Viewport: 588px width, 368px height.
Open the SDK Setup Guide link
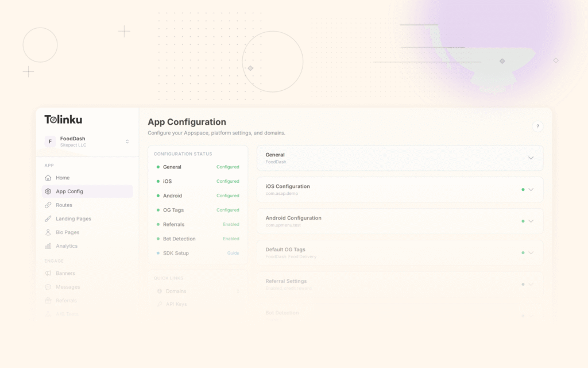[233, 253]
